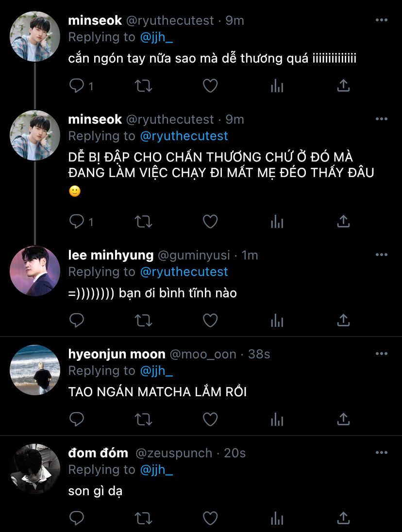The height and width of the screenshot is (532, 402).
Task: Like minseok's first tweet about cắn ngón tay
Action: [210, 86]
